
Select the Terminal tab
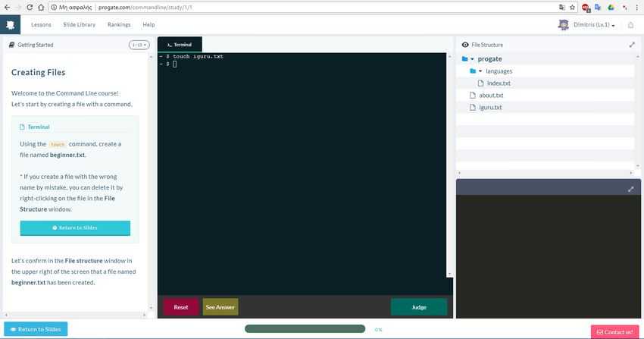(x=180, y=45)
